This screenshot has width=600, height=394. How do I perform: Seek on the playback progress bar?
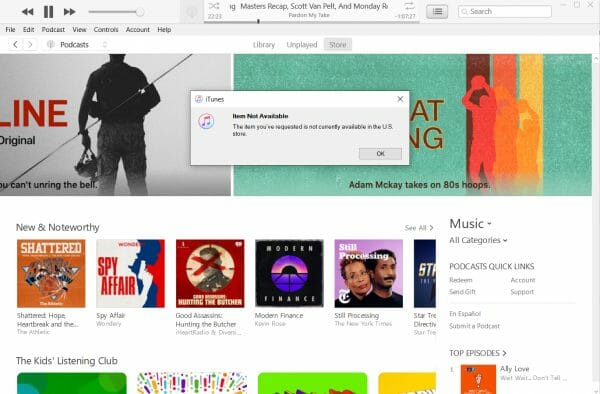click(311, 22)
